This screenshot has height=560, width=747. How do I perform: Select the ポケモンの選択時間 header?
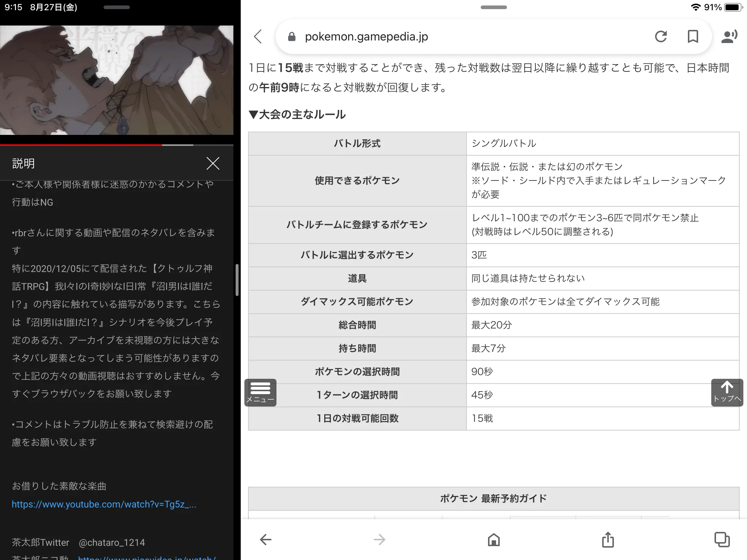357,372
